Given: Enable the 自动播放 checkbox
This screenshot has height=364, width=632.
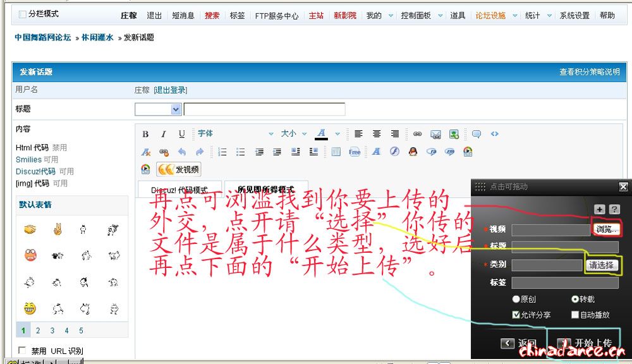Looking at the screenshot, I should coord(574,314).
